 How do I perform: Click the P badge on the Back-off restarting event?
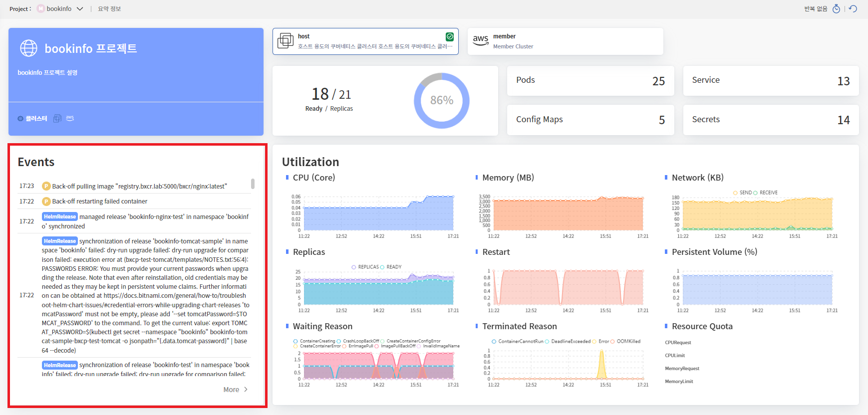(46, 202)
